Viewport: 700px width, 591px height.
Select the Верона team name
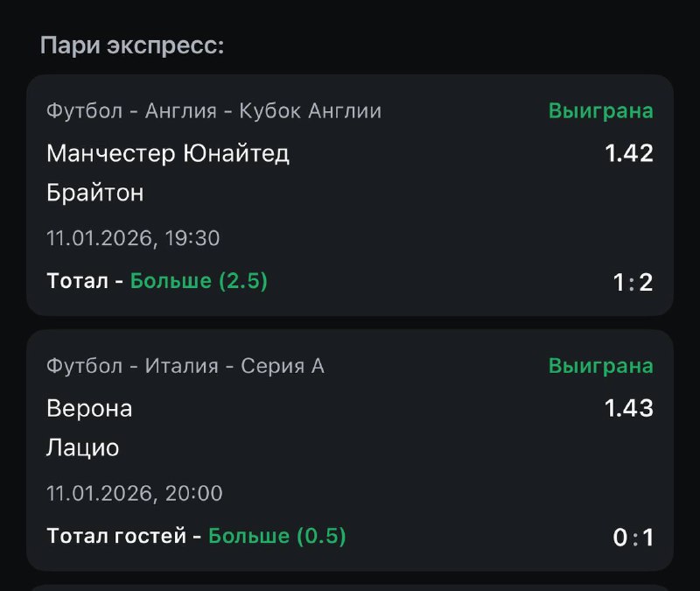[x=89, y=408]
